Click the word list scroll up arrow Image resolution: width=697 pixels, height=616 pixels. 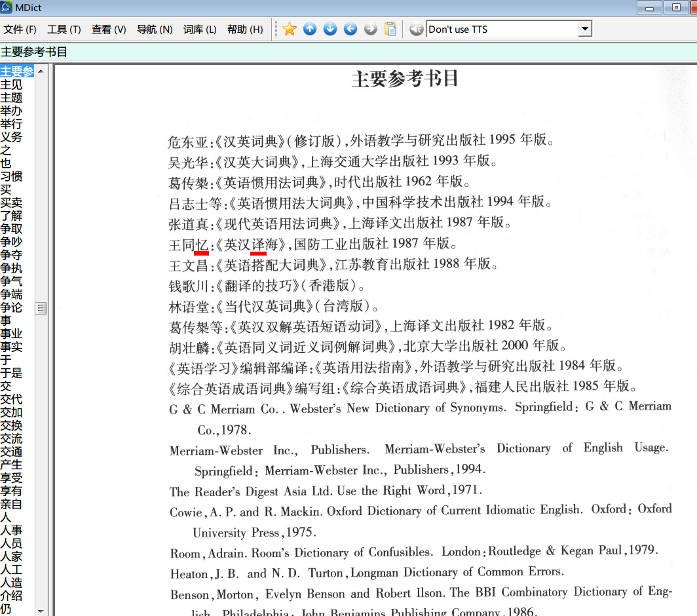41,71
